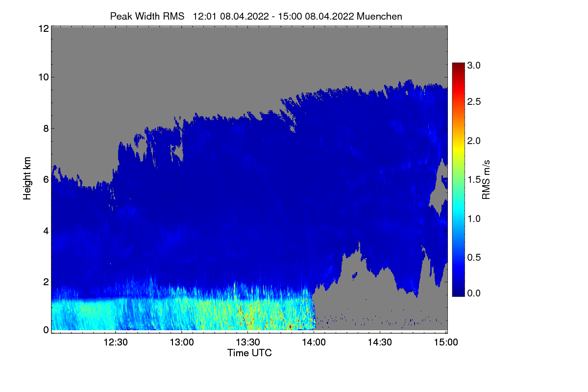
Task: Click the height tick label '2'
Action: [x=46, y=281]
